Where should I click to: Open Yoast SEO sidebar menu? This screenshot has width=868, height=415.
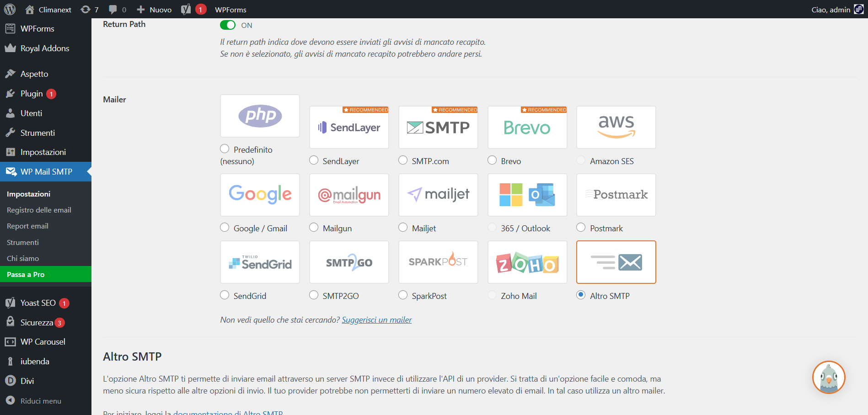coord(46,303)
